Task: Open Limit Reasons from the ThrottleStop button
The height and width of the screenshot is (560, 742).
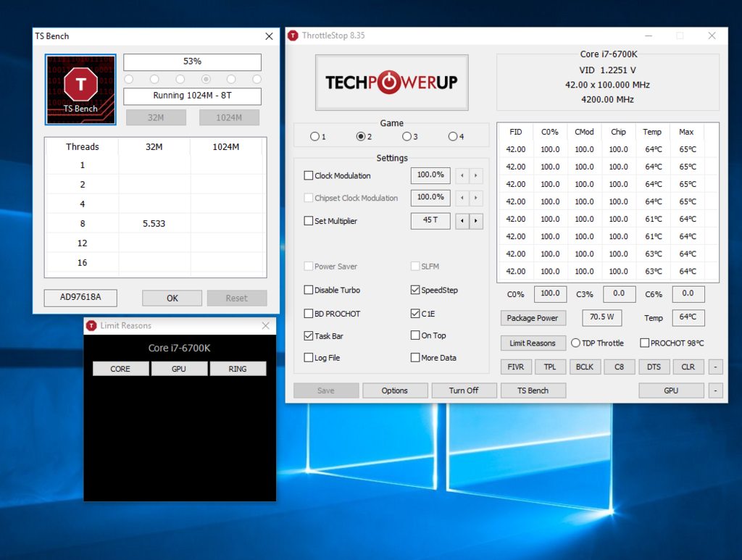Action: click(x=533, y=343)
